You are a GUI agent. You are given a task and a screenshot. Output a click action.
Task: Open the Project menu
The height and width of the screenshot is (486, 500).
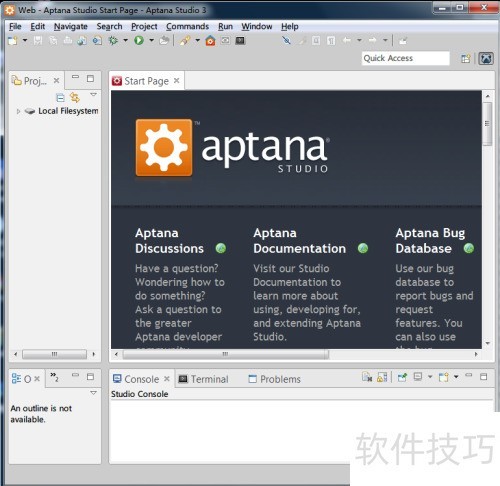tap(144, 26)
